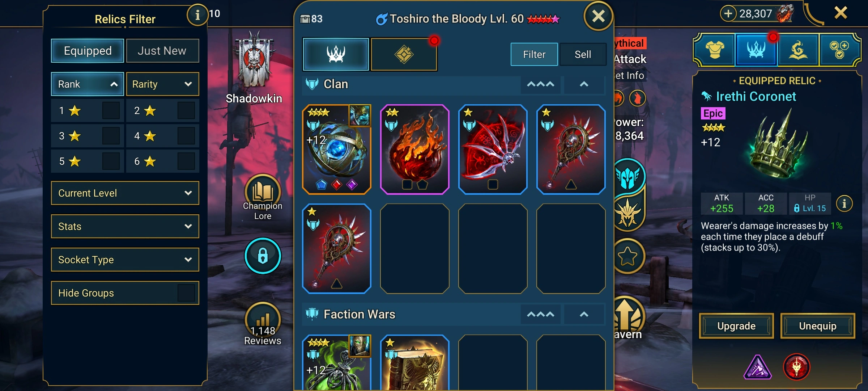Click the Unequip button

pos(818,326)
